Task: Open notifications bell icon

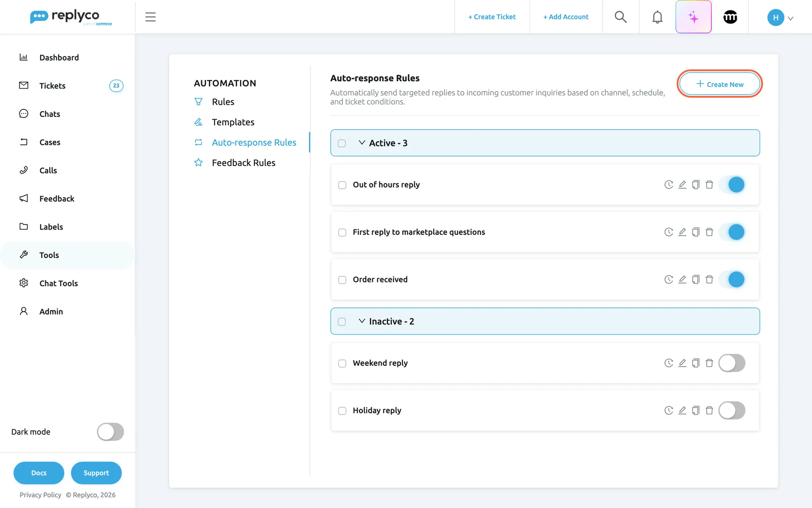Action: click(x=657, y=17)
